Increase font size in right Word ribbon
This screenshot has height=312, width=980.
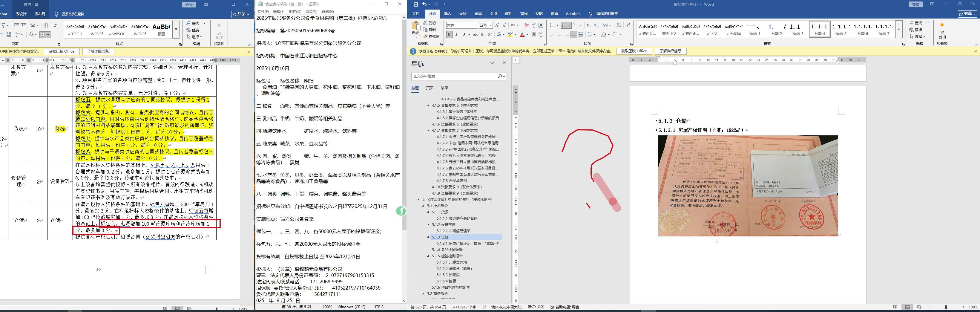[x=497, y=25]
